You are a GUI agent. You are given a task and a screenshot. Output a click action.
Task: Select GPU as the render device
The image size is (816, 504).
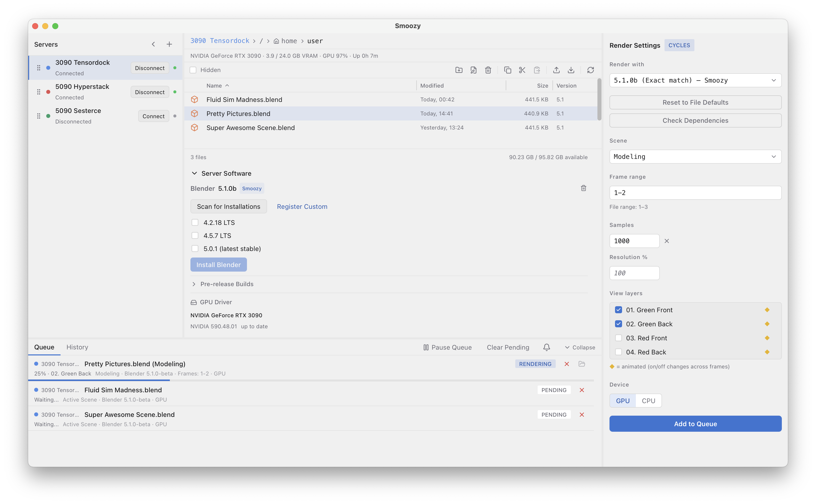point(623,401)
